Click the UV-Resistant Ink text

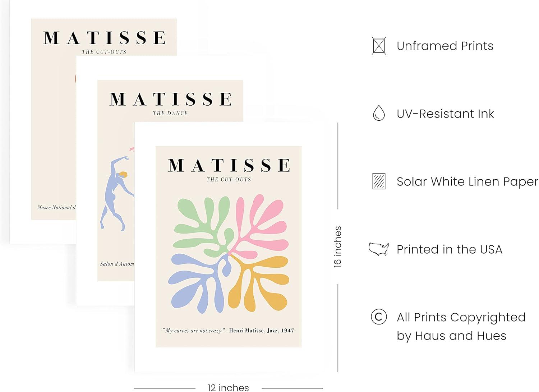[x=445, y=114]
